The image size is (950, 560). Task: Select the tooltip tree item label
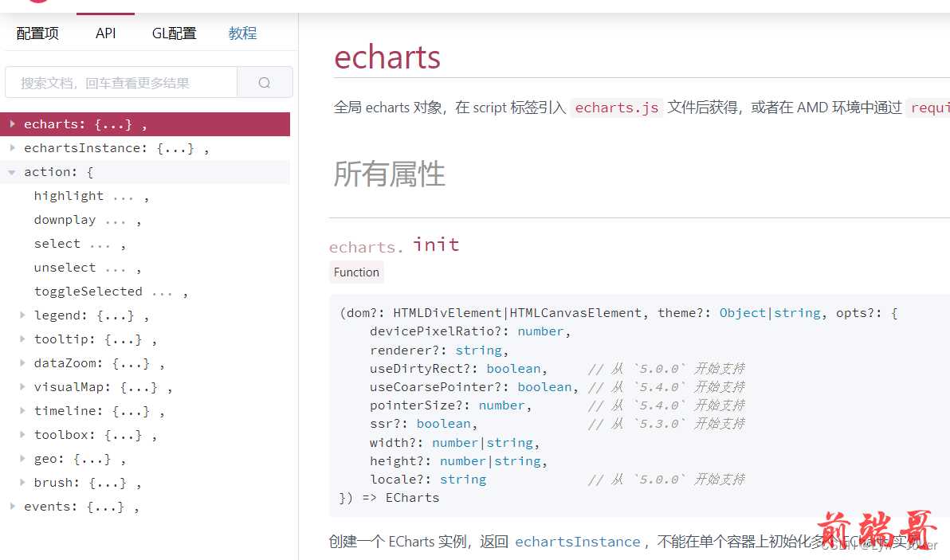95,339
